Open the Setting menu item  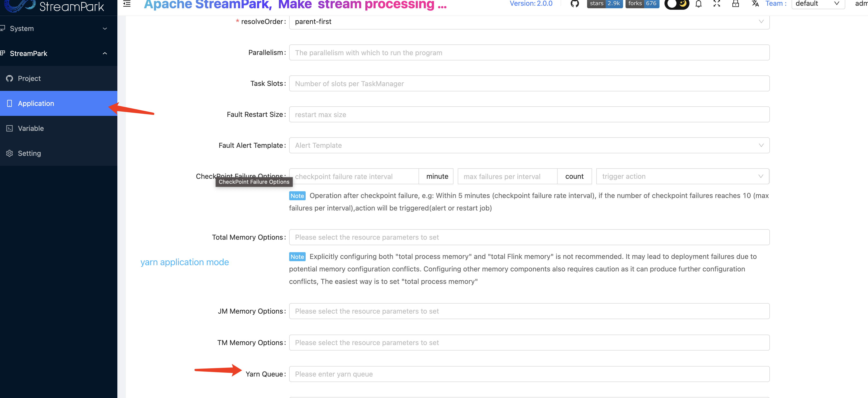(29, 153)
